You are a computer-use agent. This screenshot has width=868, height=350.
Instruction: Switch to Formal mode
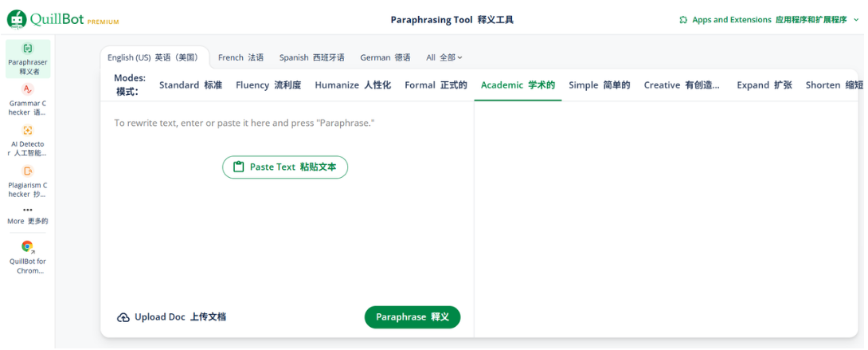coord(436,85)
